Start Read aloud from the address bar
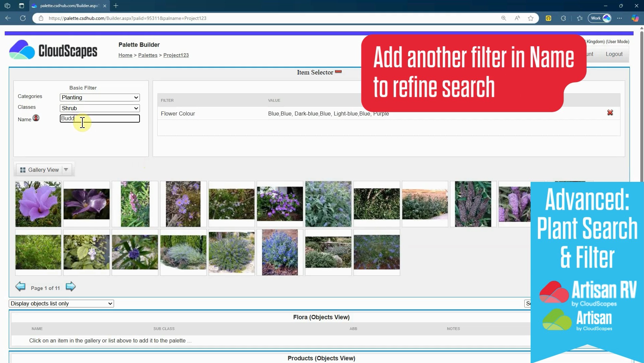 click(517, 18)
